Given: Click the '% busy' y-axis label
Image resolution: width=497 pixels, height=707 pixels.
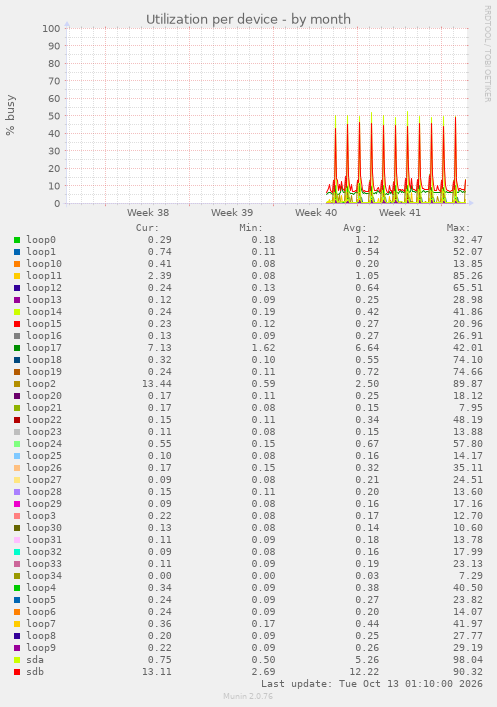Looking at the screenshot, I should pos(10,115).
